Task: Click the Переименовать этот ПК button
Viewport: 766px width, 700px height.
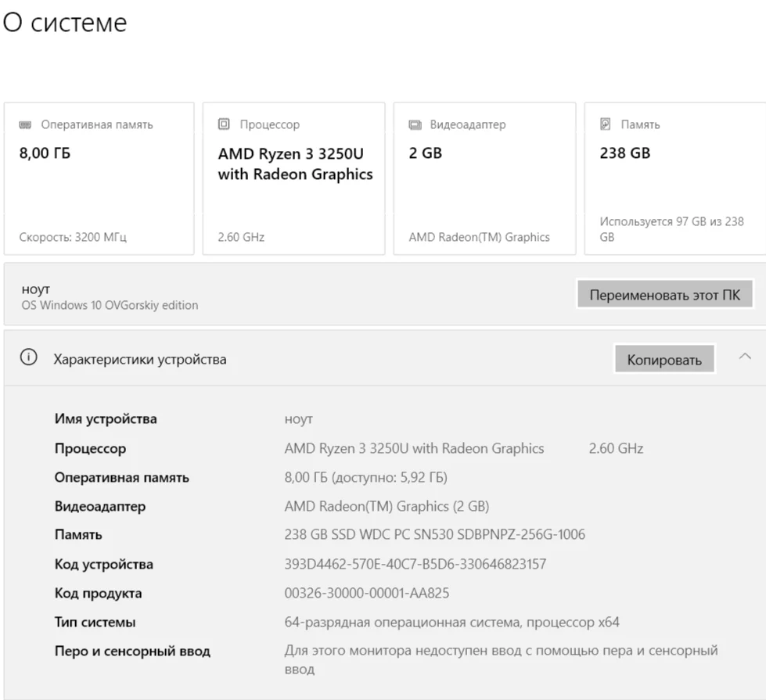Action: click(x=665, y=295)
